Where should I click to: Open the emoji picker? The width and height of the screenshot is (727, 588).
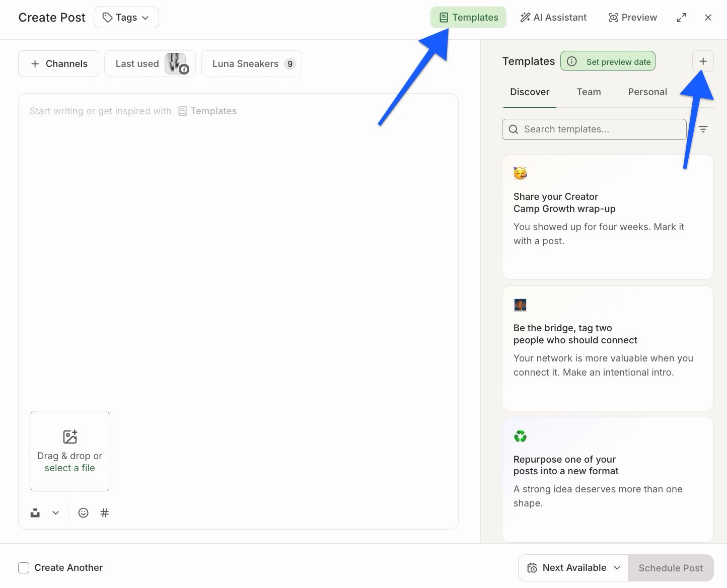[84, 513]
